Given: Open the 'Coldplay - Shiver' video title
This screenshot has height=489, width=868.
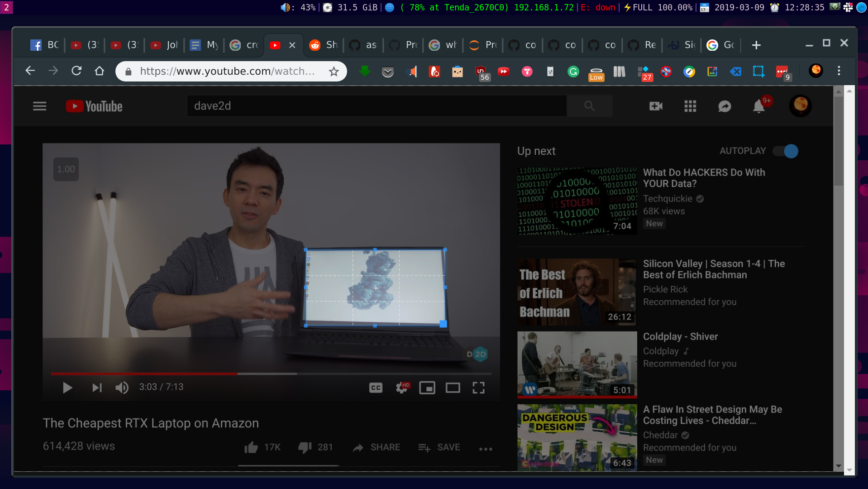Looking at the screenshot, I should (681, 337).
